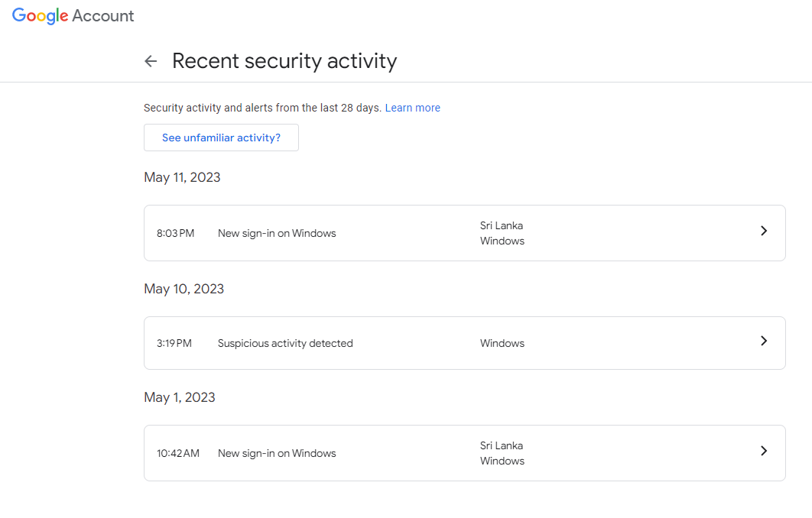812x518 pixels.
Task: Click Windows device label in suspicious activity row
Action: (502, 343)
